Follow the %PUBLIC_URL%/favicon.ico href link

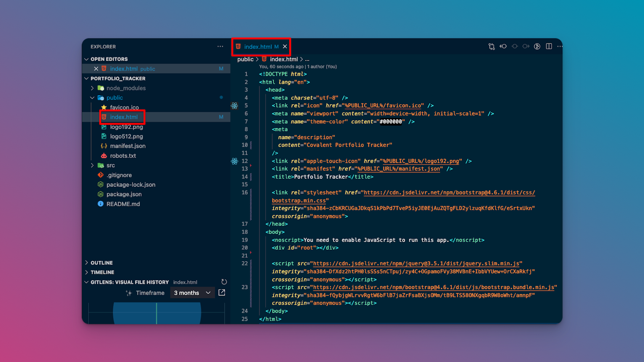pyautogui.click(x=383, y=106)
